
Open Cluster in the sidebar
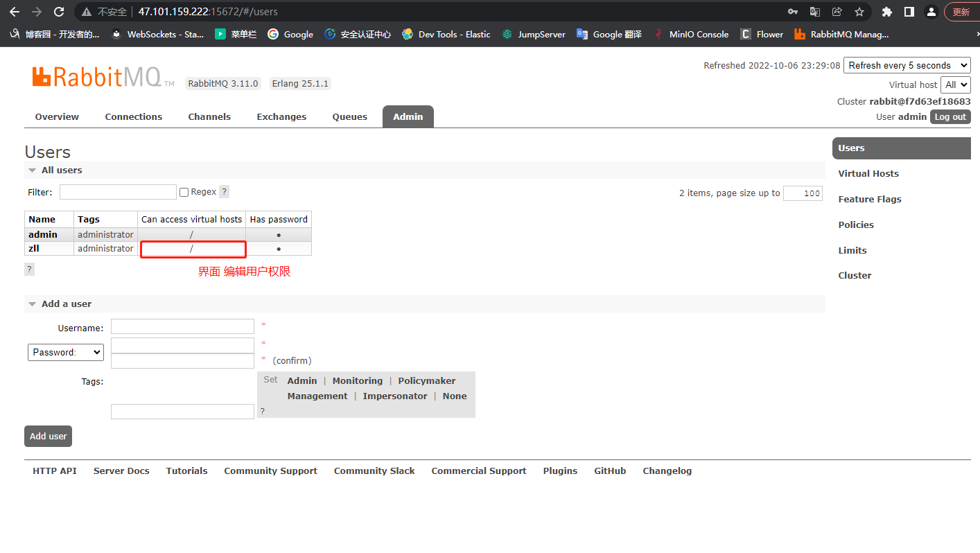[855, 275]
